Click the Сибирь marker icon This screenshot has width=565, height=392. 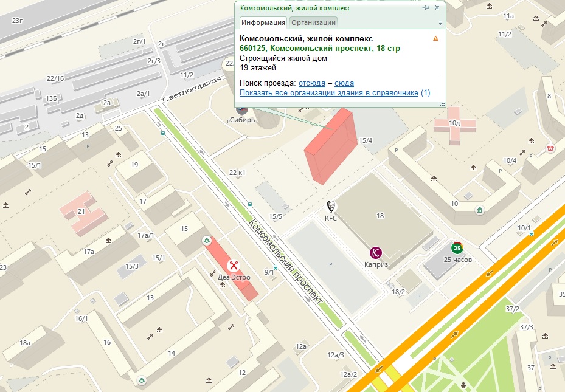pos(242,109)
